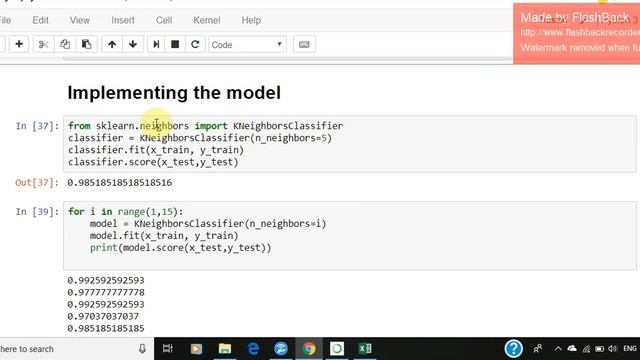Click the ENG language indicator

click(x=630, y=349)
